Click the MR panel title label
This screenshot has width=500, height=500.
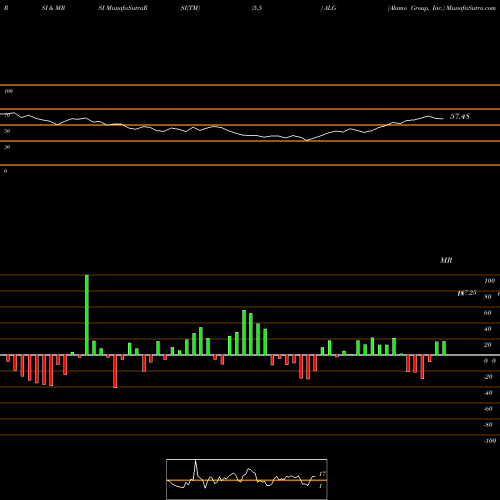[446, 260]
